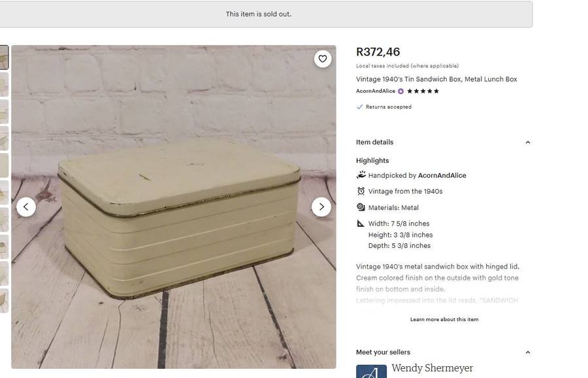
Task: Go to previous product photo
Action: click(26, 207)
